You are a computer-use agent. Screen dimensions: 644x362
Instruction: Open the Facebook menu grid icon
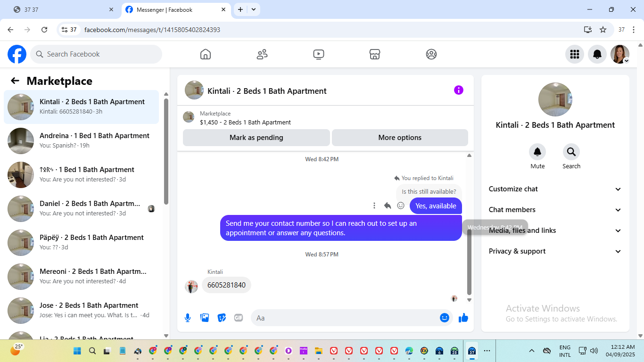click(575, 54)
